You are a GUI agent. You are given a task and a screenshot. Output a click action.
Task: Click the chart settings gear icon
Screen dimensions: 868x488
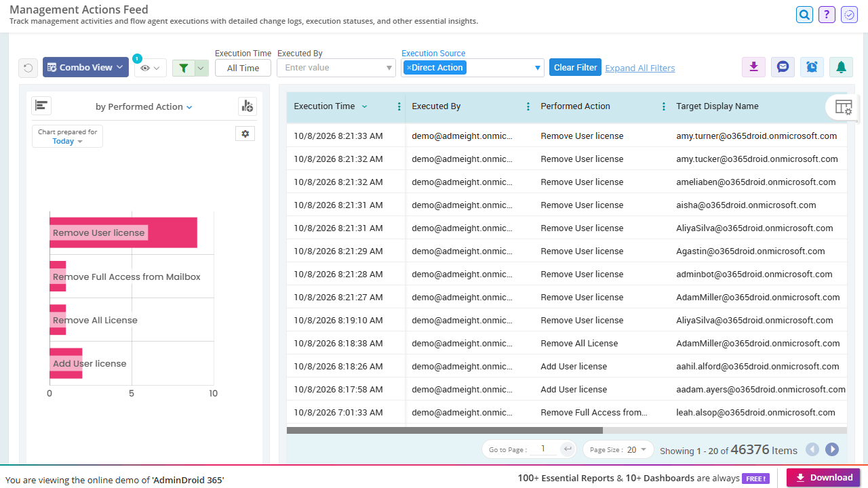coord(245,134)
